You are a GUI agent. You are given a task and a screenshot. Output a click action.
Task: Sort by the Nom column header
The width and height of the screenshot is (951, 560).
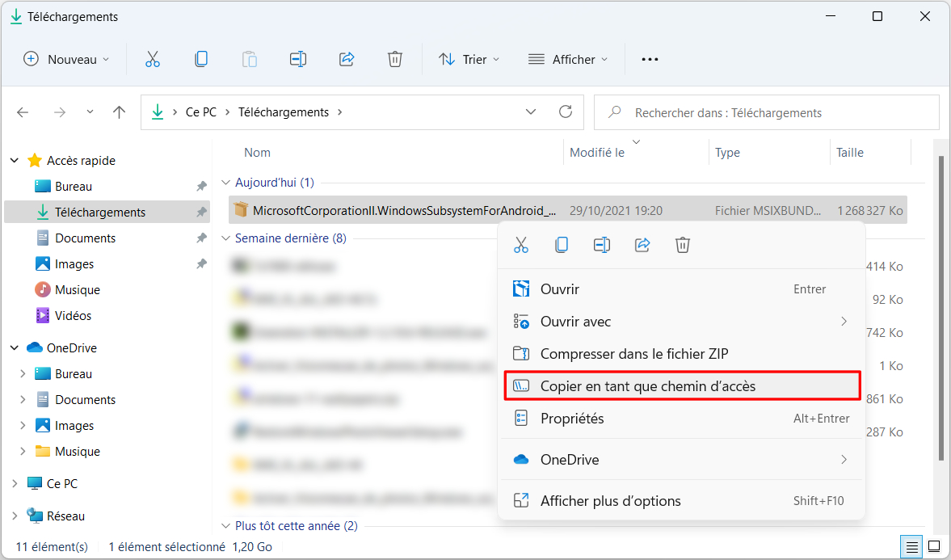point(257,152)
